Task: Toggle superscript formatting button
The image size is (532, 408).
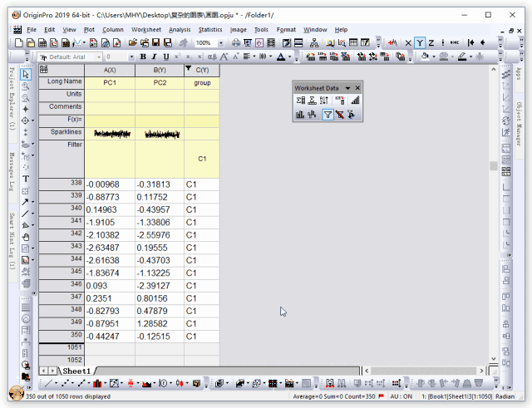Action: click(x=177, y=57)
